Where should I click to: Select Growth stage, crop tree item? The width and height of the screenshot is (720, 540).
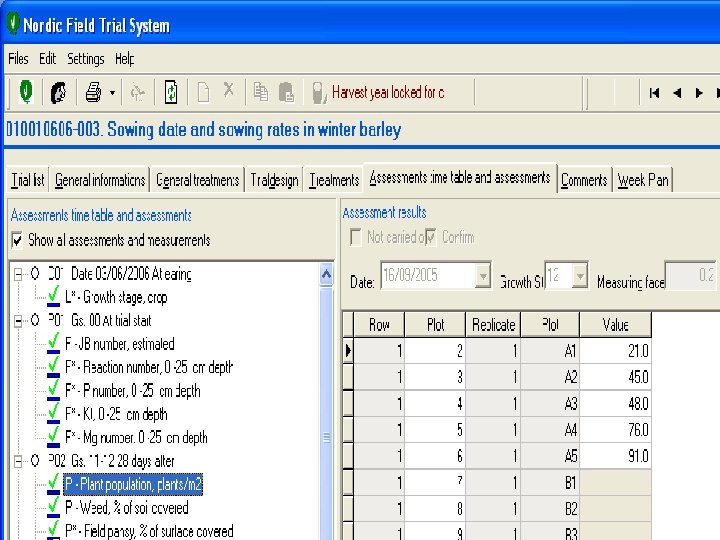tap(116, 298)
